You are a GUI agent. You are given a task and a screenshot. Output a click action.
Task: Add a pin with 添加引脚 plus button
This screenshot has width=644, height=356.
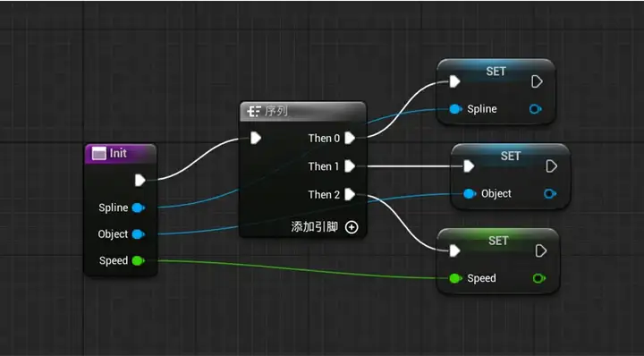[352, 227]
